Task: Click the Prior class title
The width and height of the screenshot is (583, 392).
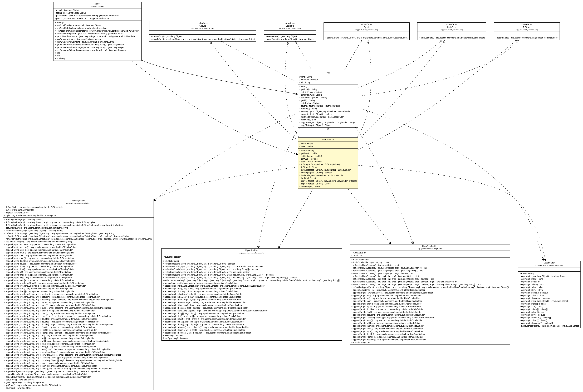Action: (x=328, y=73)
